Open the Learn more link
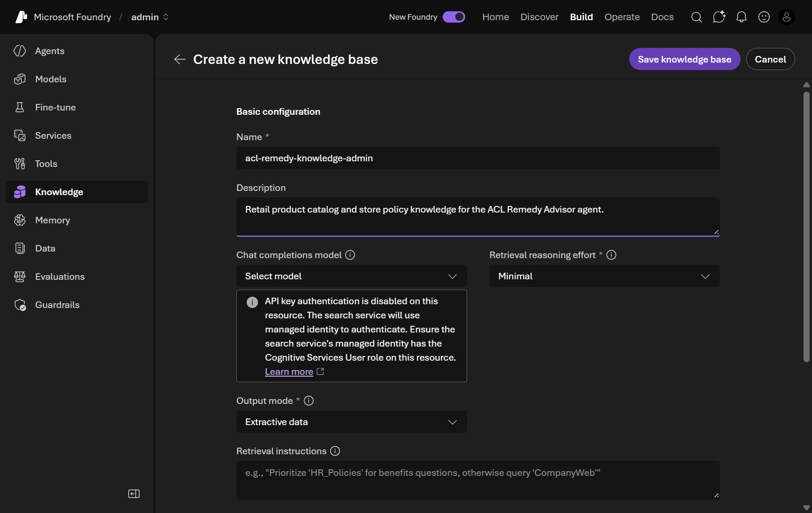 coord(289,371)
